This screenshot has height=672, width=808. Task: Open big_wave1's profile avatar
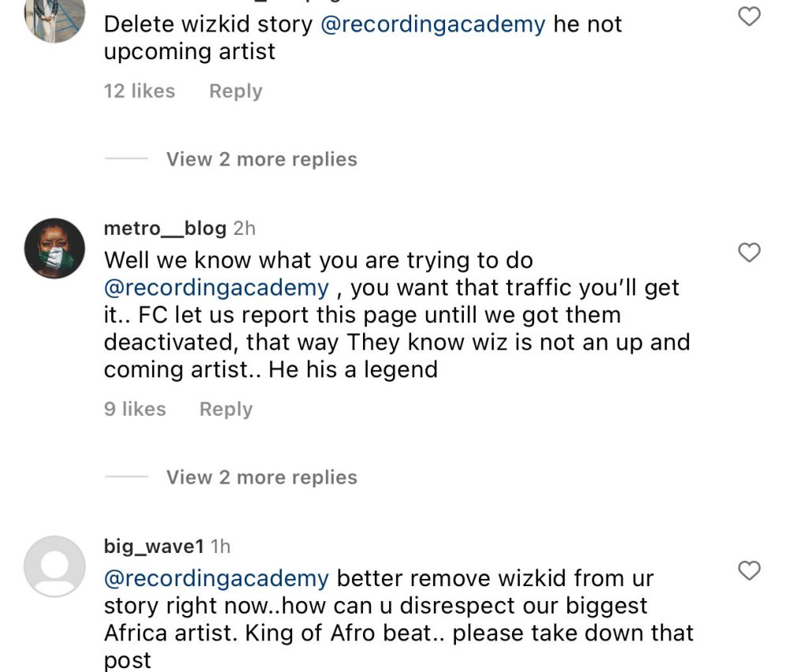click(54, 565)
